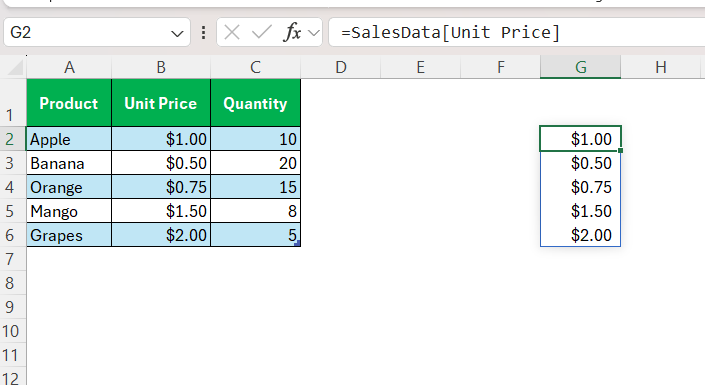Select row 4 header
Screen dimensions: 705x385
click(13, 187)
